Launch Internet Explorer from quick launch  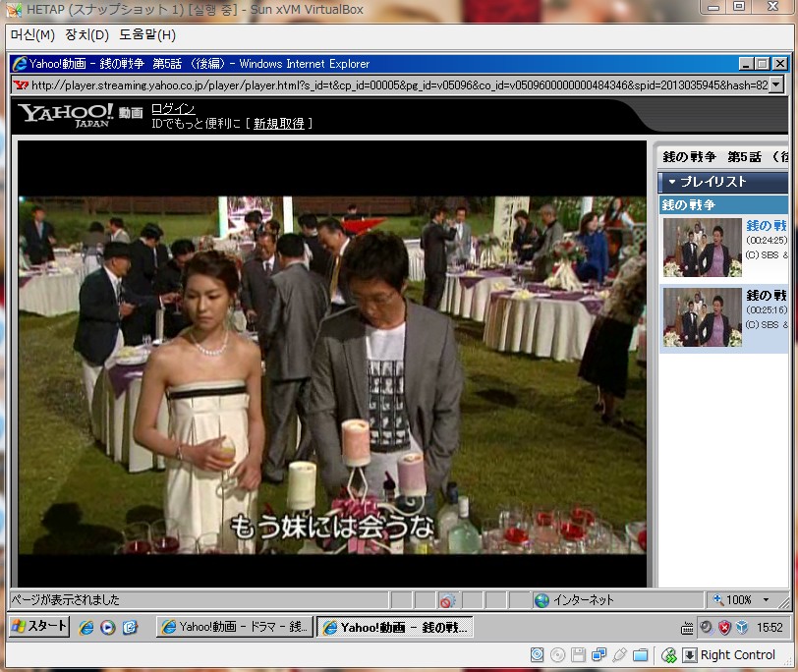[x=86, y=627]
